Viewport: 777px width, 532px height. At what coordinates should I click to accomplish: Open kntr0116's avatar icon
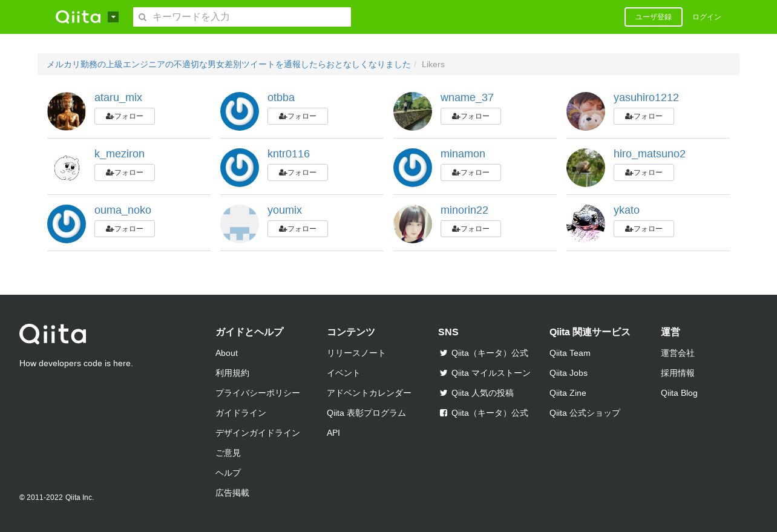pos(240,168)
